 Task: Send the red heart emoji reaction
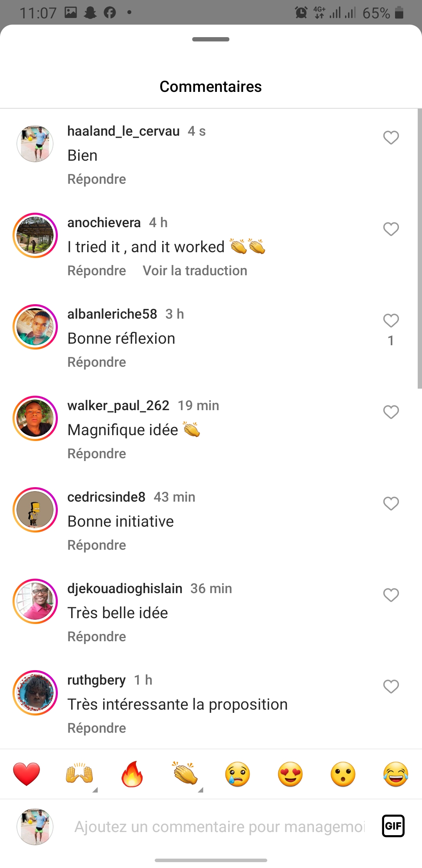tap(27, 774)
